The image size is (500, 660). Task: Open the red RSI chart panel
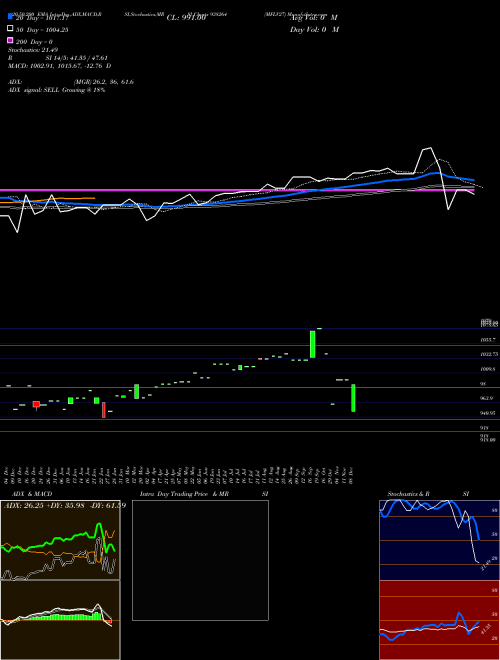[439, 620]
